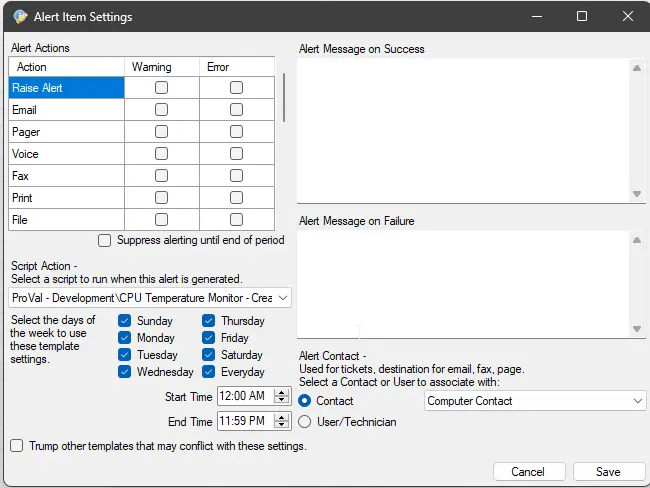Click the Cancel button

pos(529,471)
